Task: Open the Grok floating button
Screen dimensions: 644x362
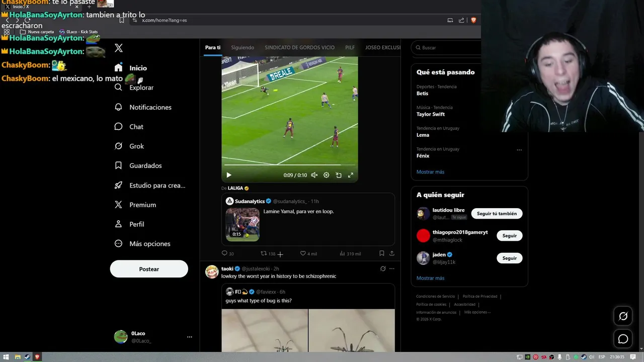Action: pos(623,316)
